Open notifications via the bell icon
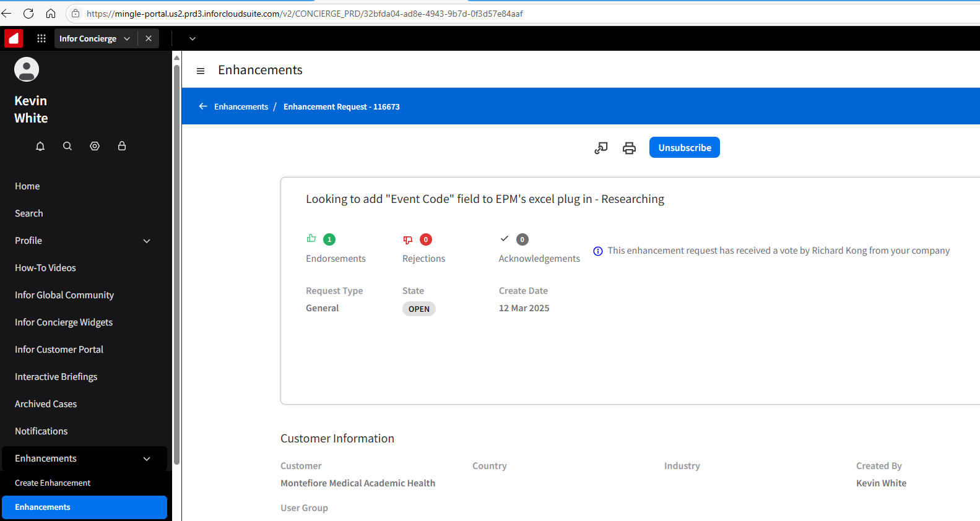The width and height of the screenshot is (980, 521). point(40,146)
